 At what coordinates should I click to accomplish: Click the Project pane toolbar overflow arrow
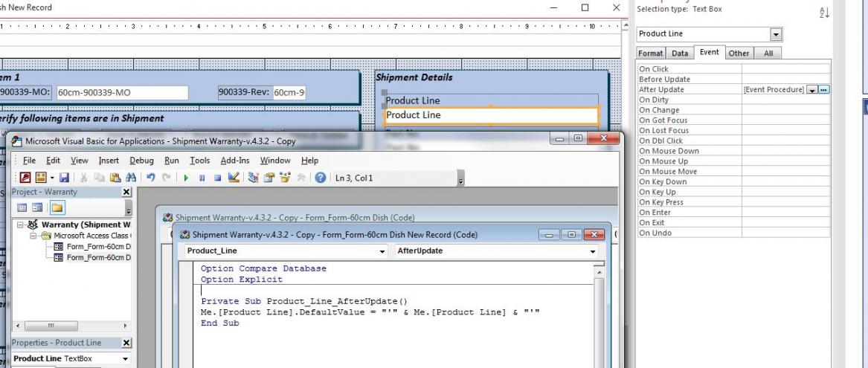click(129, 209)
